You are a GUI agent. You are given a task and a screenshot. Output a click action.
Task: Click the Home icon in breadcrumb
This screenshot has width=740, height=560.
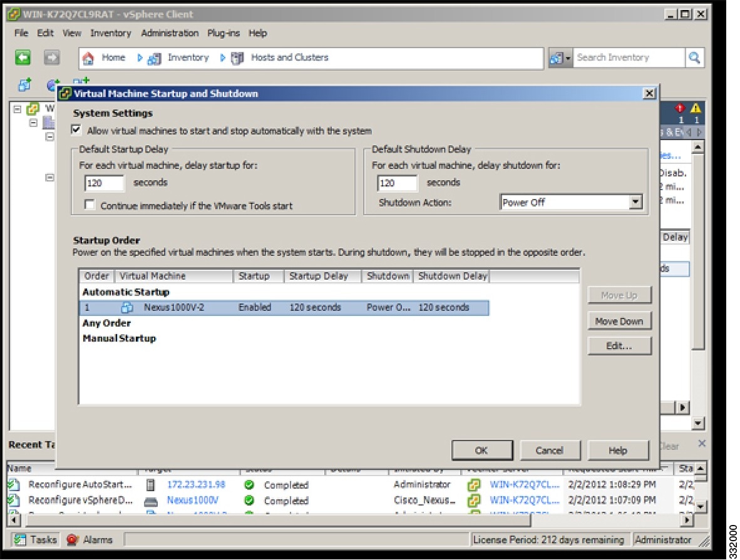click(88, 58)
